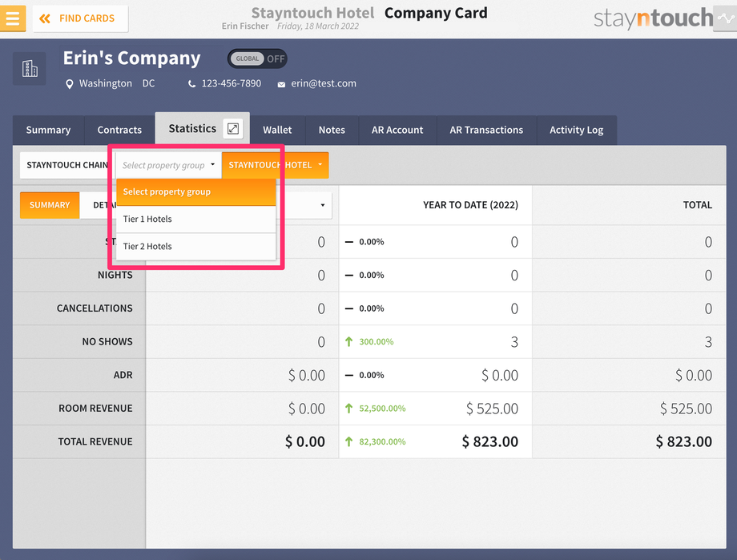
Task: Click the company building icon
Action: [x=30, y=69]
